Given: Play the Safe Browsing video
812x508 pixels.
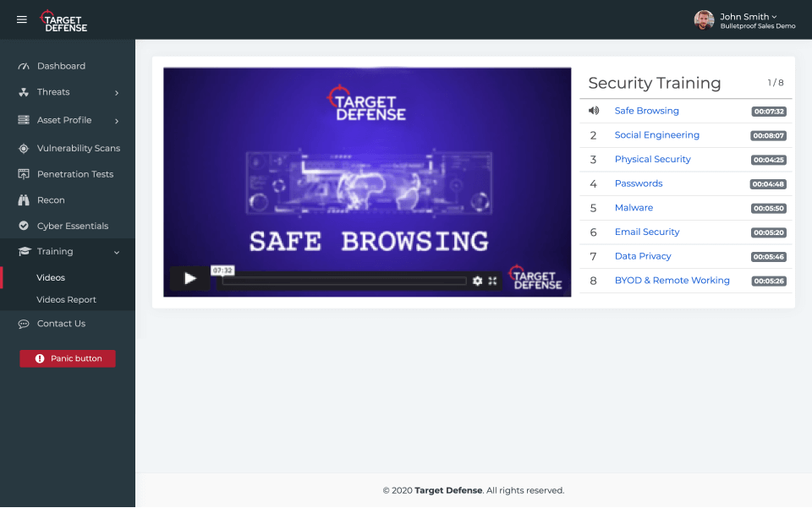Looking at the screenshot, I should pyautogui.click(x=190, y=279).
